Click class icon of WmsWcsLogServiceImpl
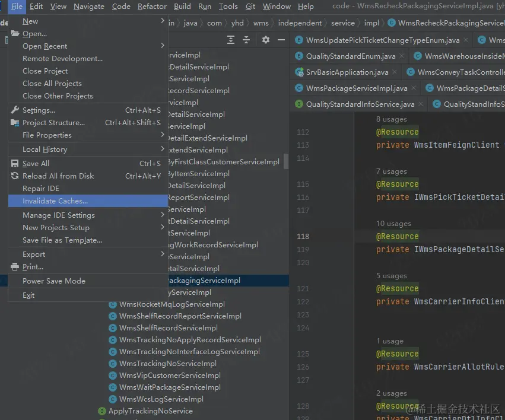Screen dimensions: 505x420 [x=112, y=399]
